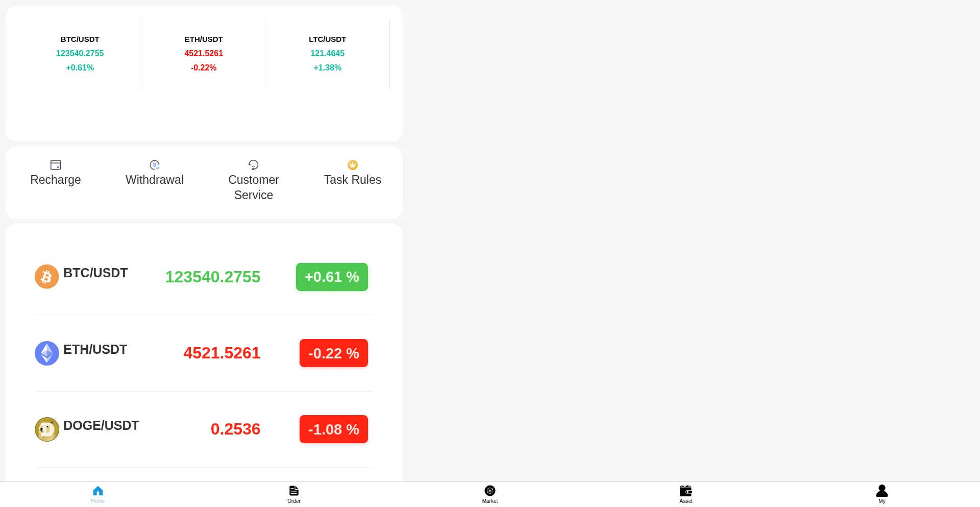Open the My profile tab

point(882,494)
